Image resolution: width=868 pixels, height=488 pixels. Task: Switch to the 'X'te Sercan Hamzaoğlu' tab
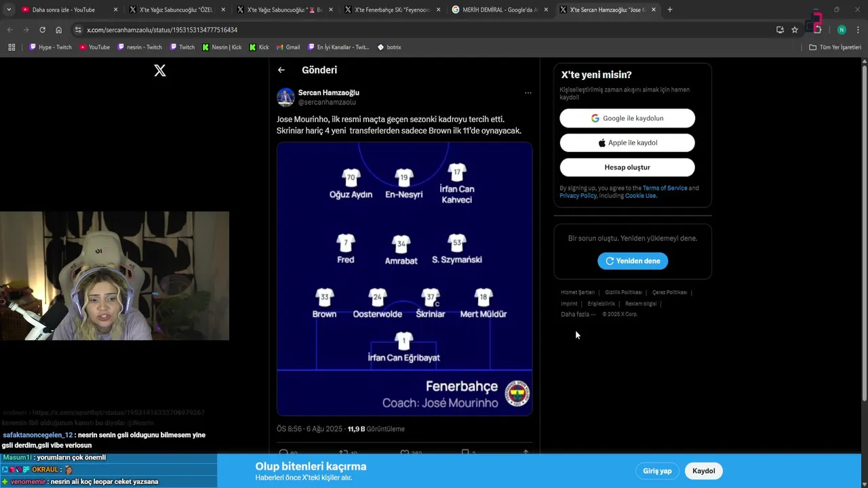[607, 9]
